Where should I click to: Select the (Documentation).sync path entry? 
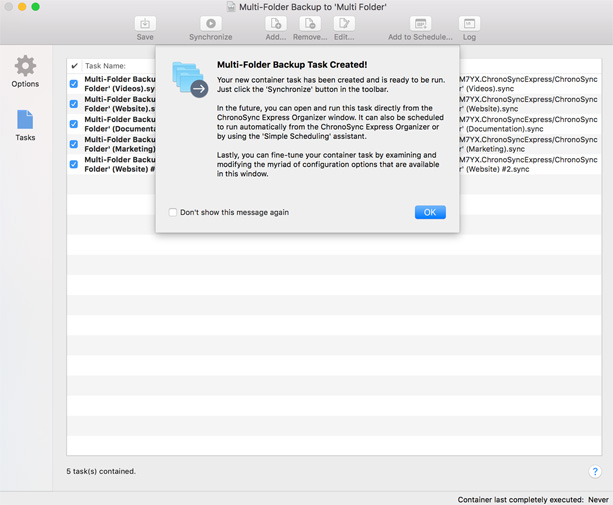tap(529, 124)
